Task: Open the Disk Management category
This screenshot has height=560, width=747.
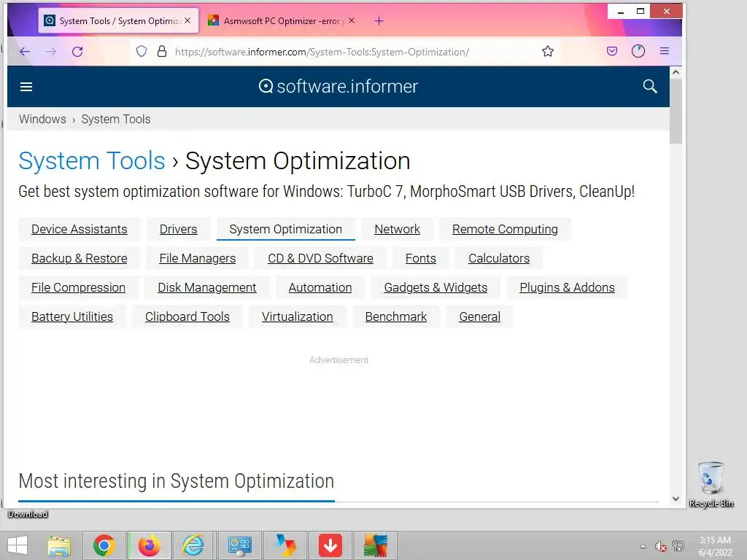Action: click(x=206, y=287)
